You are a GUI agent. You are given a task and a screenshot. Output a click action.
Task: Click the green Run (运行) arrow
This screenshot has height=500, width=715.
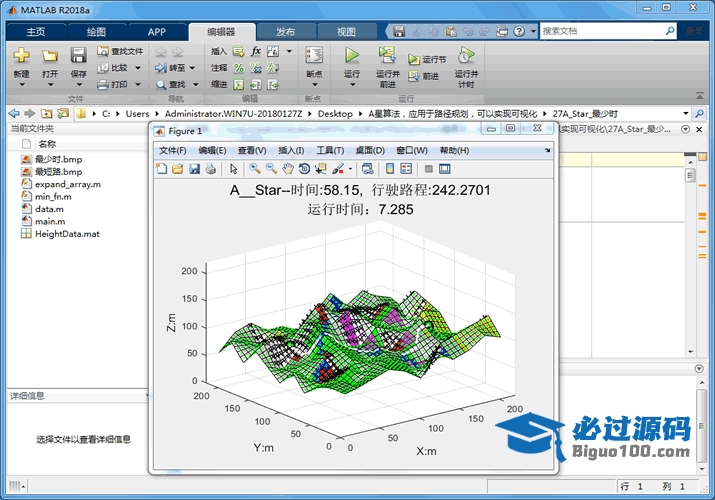[x=352, y=55]
